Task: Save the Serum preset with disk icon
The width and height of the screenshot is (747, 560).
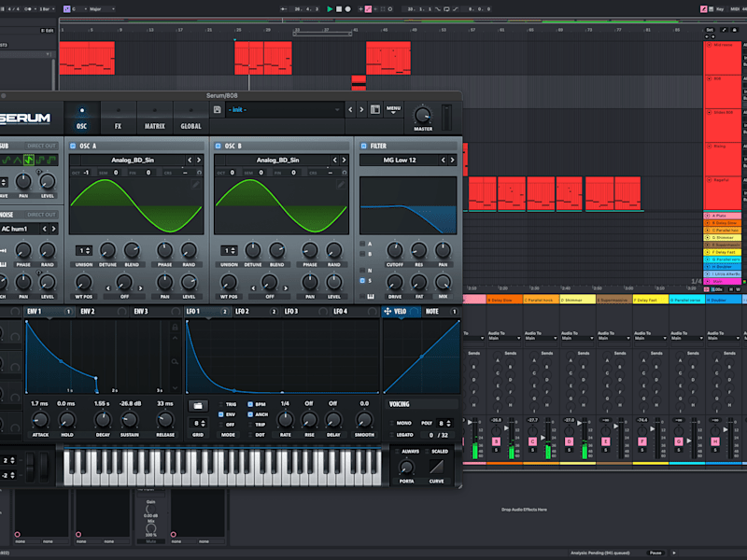Action: click(x=218, y=109)
